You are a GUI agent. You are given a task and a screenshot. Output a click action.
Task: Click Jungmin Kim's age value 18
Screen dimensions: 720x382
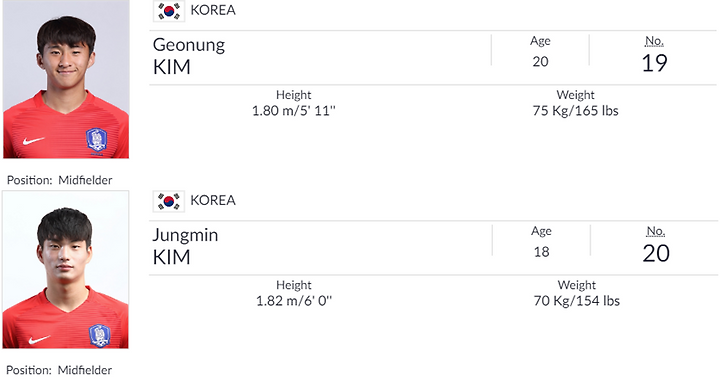[541, 252]
